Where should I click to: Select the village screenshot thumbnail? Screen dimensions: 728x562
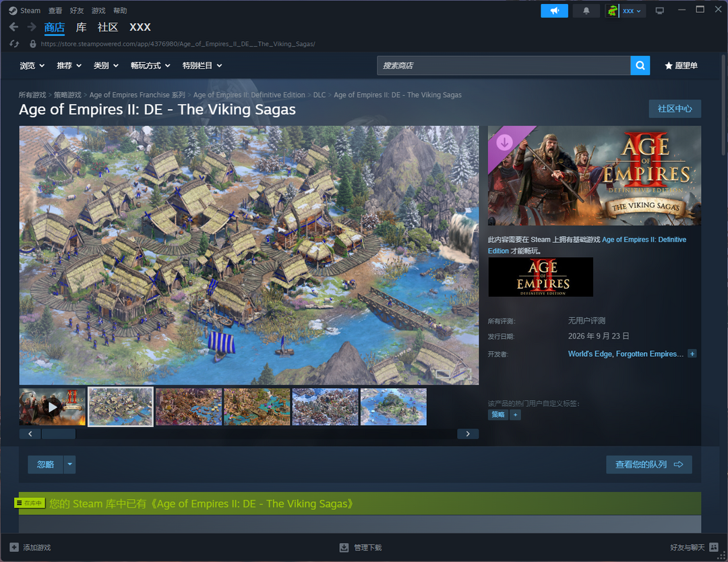pos(121,408)
